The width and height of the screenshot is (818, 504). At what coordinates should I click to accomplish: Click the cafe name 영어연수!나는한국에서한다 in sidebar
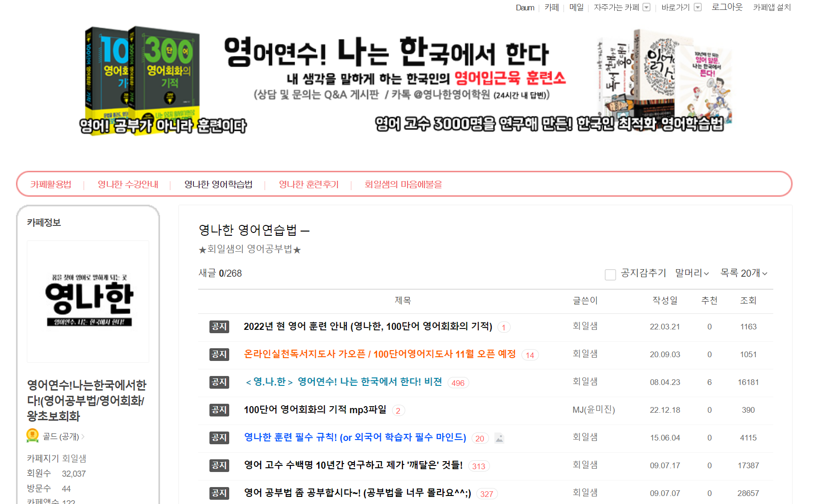[87, 400]
